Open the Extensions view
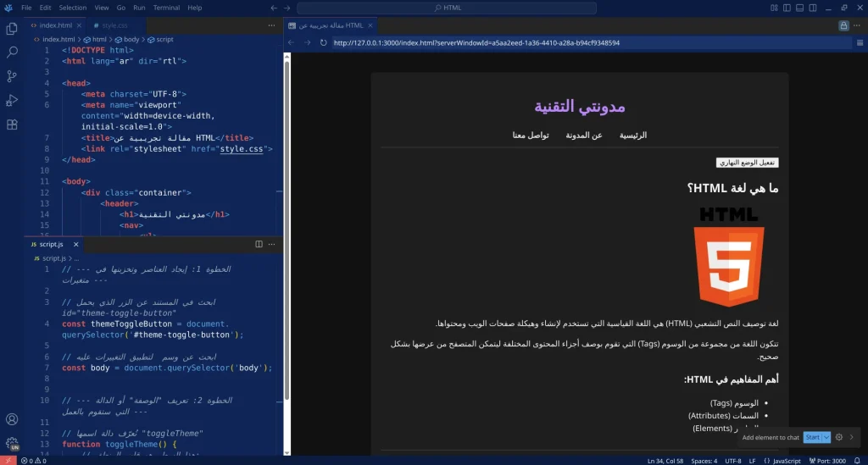This screenshot has width=868, height=465. (x=12, y=125)
